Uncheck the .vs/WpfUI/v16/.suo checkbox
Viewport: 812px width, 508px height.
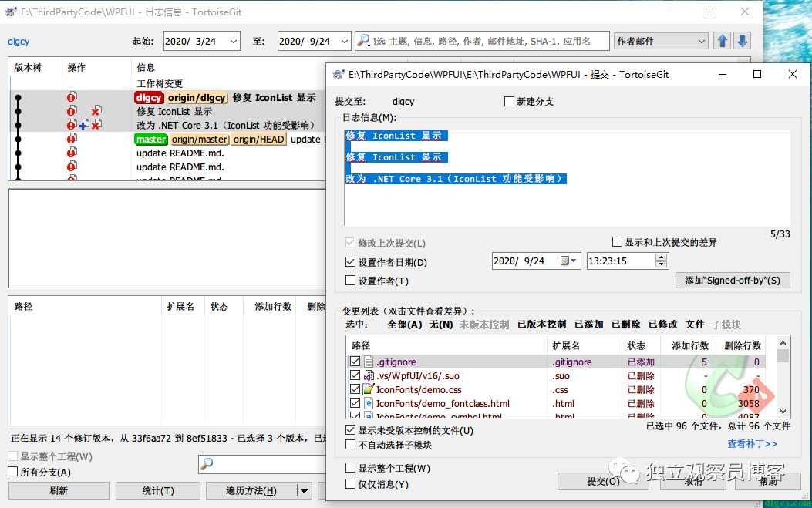coord(355,375)
